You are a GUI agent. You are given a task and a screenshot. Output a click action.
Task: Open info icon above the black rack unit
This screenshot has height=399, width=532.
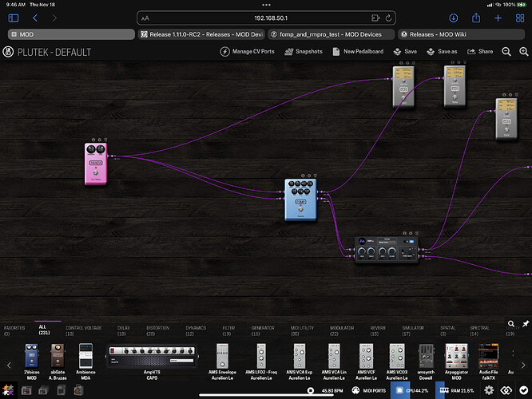pos(404,233)
